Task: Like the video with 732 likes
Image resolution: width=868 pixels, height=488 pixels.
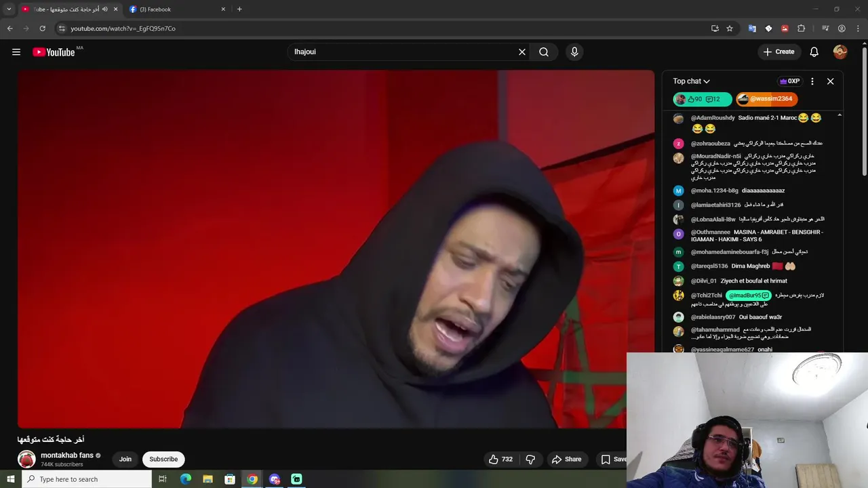Action: (501, 459)
